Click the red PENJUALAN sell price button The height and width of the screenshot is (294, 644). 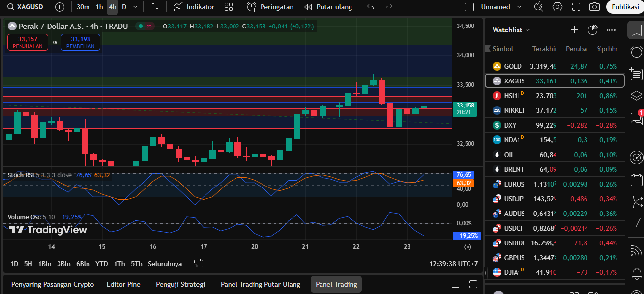click(28, 42)
